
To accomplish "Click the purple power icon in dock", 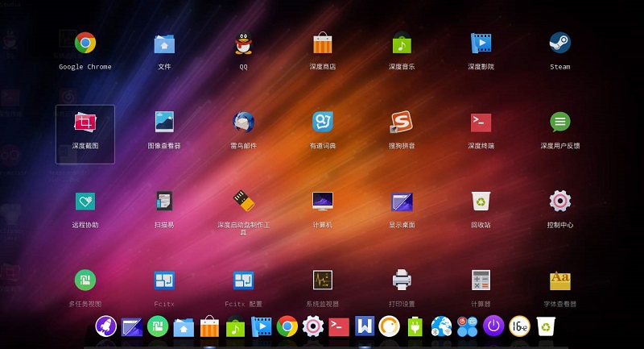I will point(493,326).
